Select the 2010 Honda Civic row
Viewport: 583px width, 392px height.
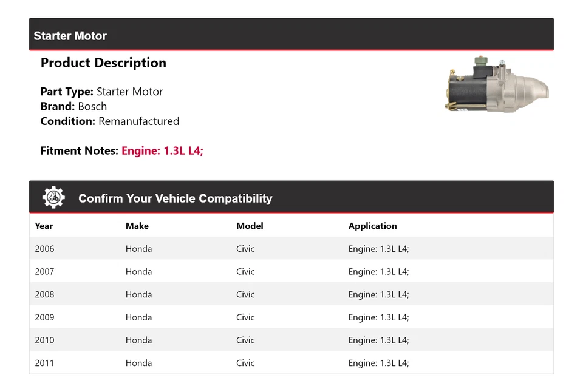click(243, 340)
